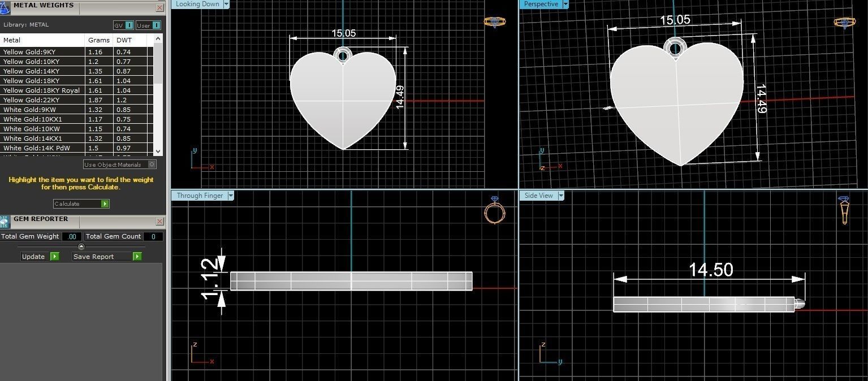Screen dimensions: 868x381
Task: Open the Through Finger viewport dropdown
Action: pyautogui.click(x=231, y=196)
